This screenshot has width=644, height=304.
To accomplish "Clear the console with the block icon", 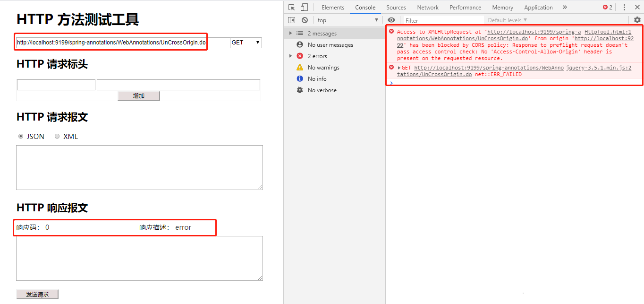I will 305,20.
